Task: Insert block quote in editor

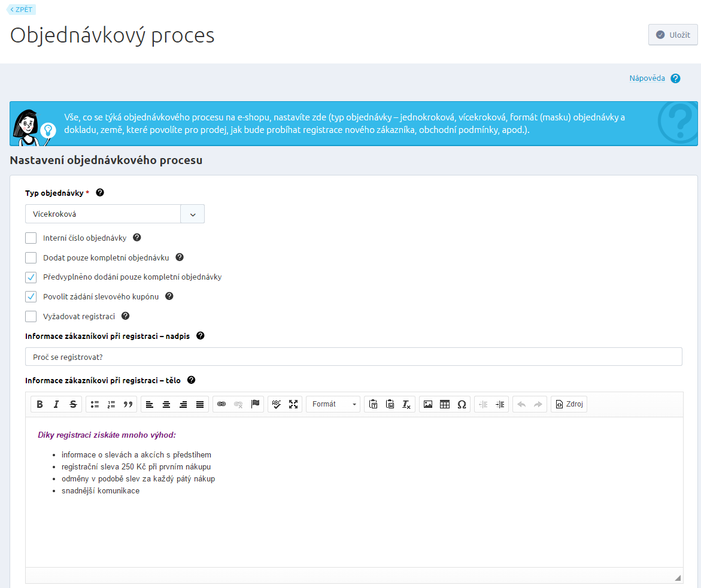Action: pos(128,404)
